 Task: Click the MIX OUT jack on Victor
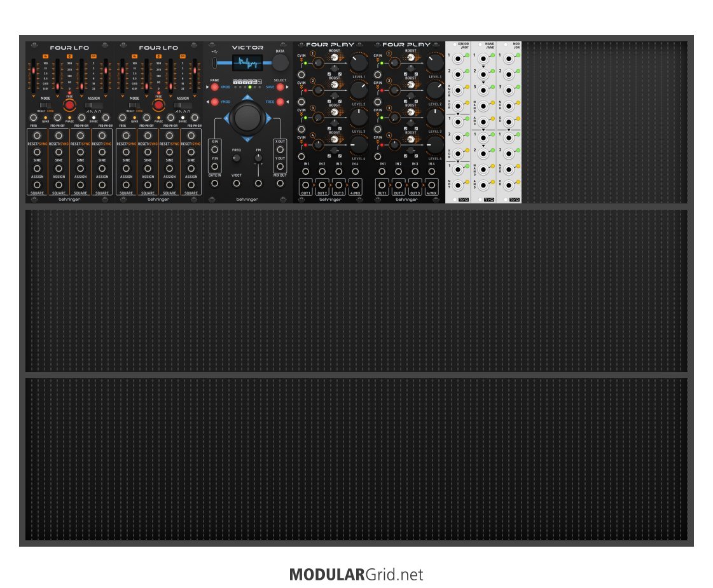click(280, 184)
